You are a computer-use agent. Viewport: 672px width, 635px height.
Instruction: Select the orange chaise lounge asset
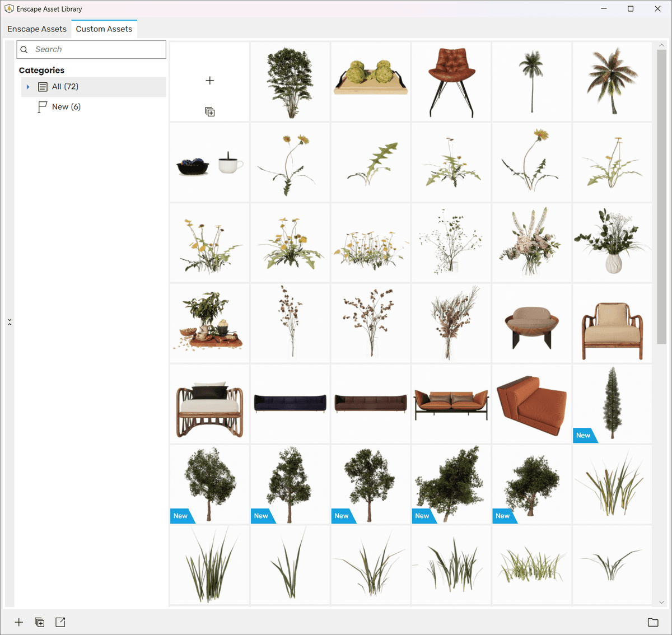532,404
